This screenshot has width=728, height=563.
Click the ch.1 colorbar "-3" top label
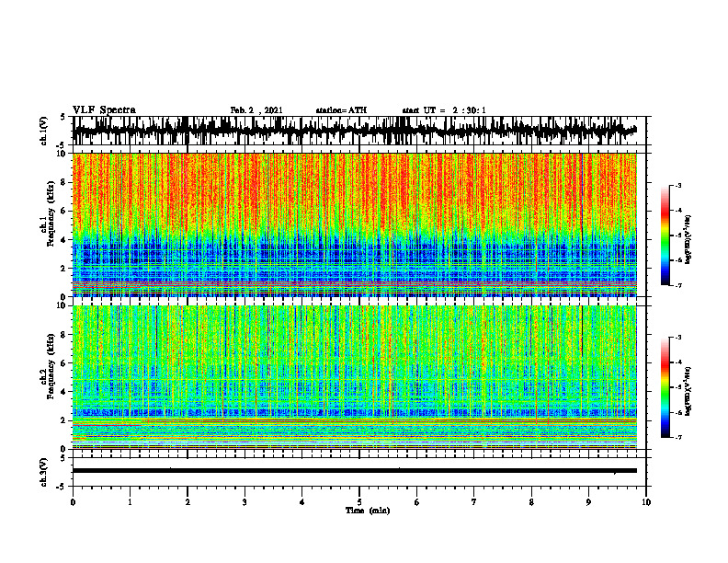pos(678,186)
